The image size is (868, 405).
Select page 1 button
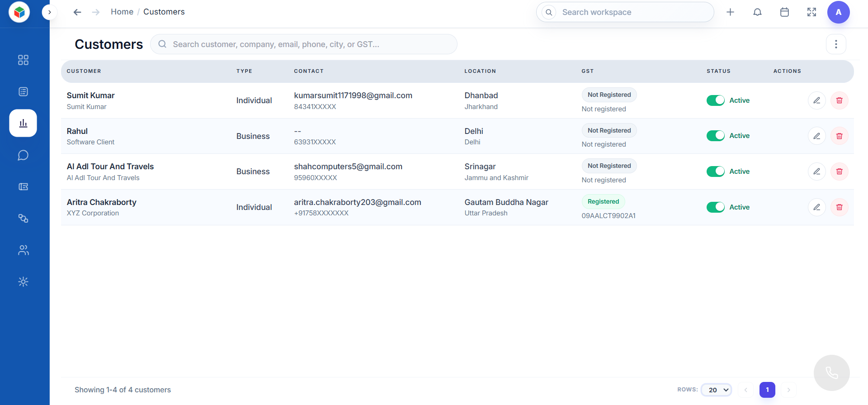click(x=767, y=390)
